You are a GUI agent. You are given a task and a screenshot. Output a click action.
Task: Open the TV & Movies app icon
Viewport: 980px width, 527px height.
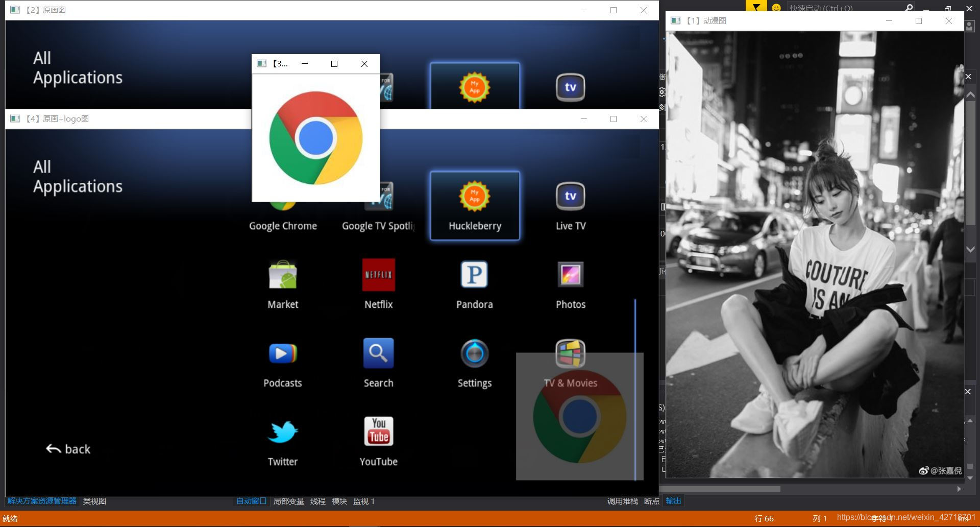[x=570, y=353]
